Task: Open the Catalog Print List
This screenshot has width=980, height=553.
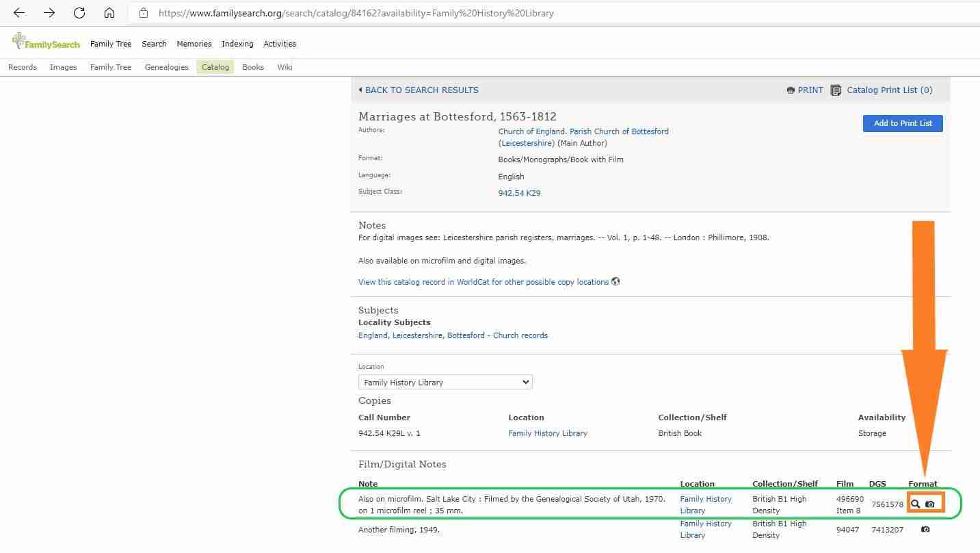Action: [888, 90]
